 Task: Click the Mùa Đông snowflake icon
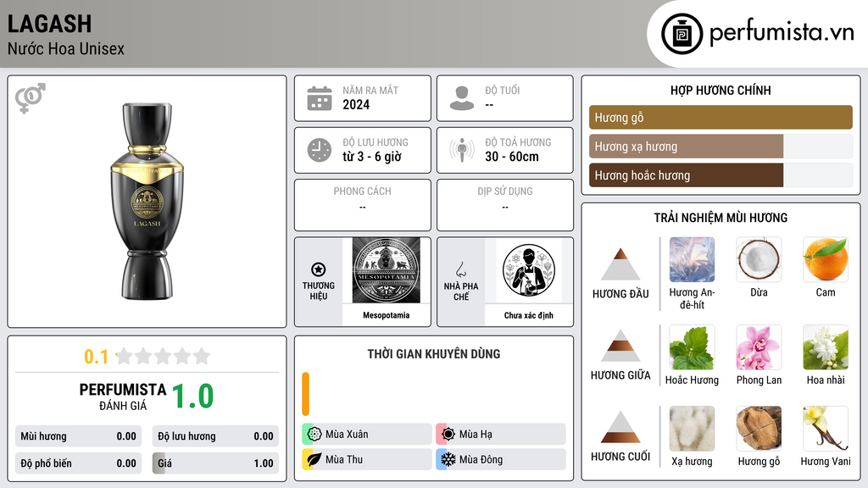[x=448, y=459]
